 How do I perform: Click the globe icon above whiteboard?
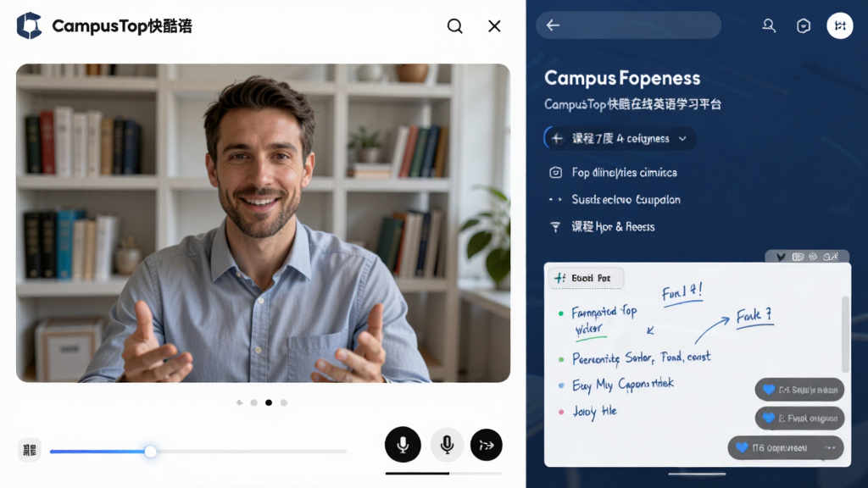click(x=813, y=257)
